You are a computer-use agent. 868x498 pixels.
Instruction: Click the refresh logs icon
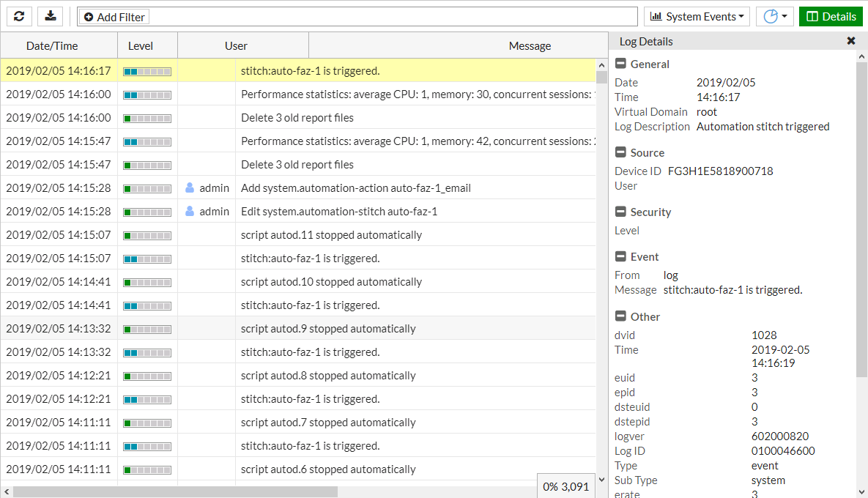click(x=18, y=16)
